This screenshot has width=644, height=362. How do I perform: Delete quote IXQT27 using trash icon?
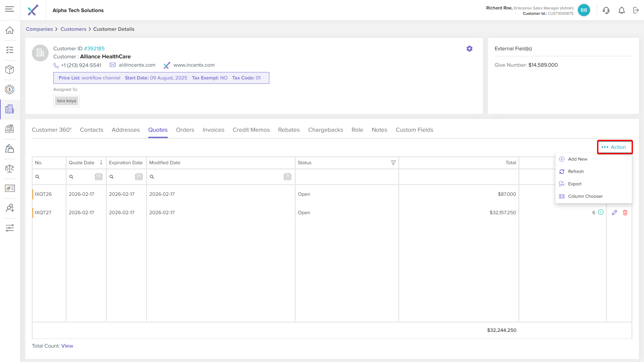pyautogui.click(x=625, y=213)
